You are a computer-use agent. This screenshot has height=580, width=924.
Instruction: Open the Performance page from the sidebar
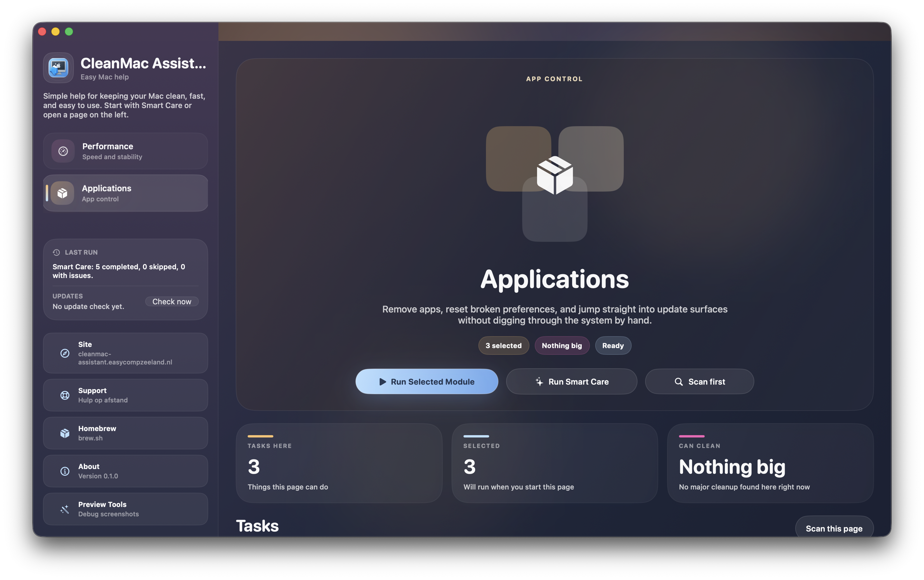click(x=125, y=151)
